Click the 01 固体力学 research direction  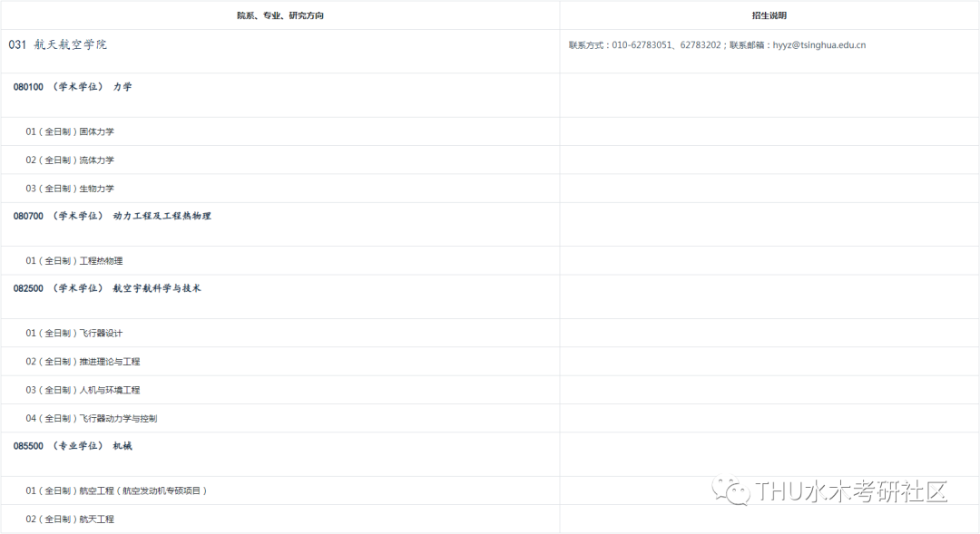pos(70,131)
